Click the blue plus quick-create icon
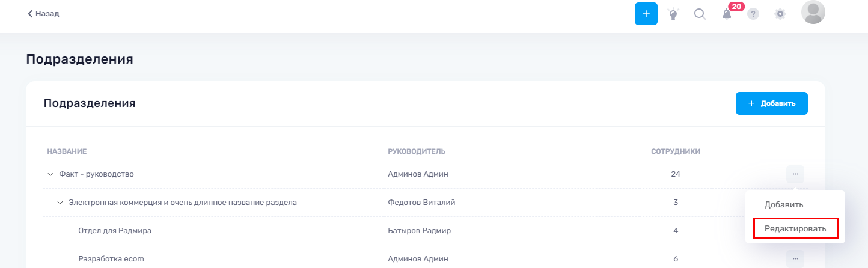Screen dimensions: 868x268 tap(646, 14)
